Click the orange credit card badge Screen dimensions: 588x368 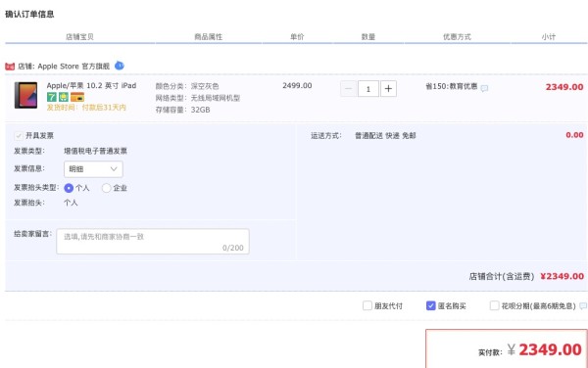(77, 97)
